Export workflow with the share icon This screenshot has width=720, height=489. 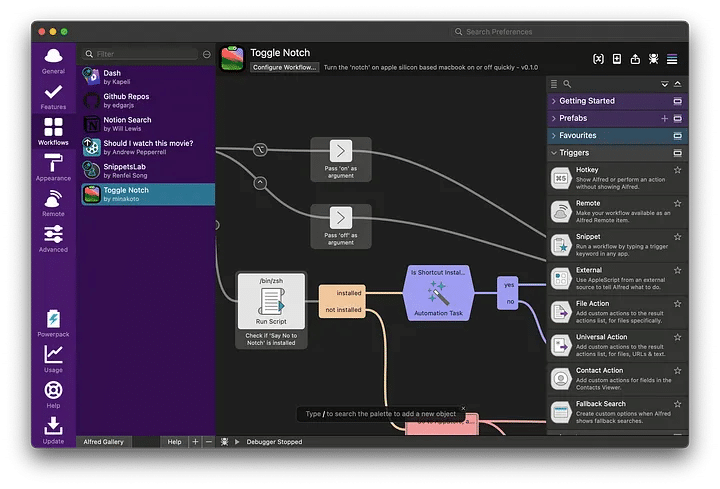coord(635,59)
